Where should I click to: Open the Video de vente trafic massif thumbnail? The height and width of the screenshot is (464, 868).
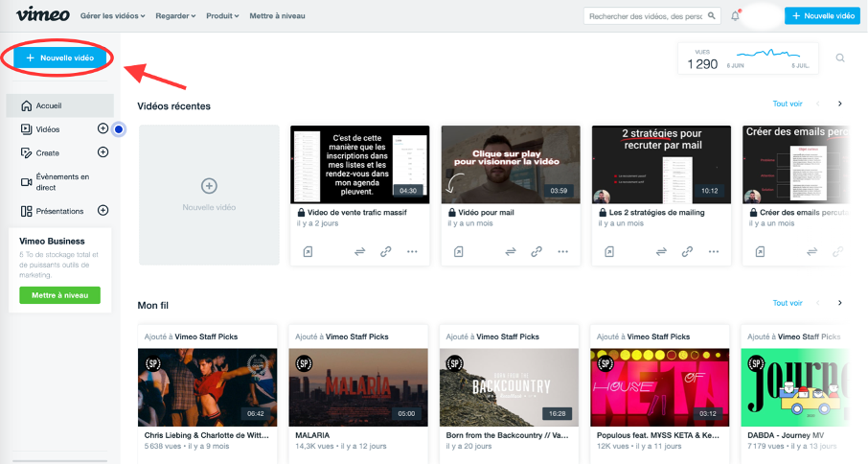360,165
